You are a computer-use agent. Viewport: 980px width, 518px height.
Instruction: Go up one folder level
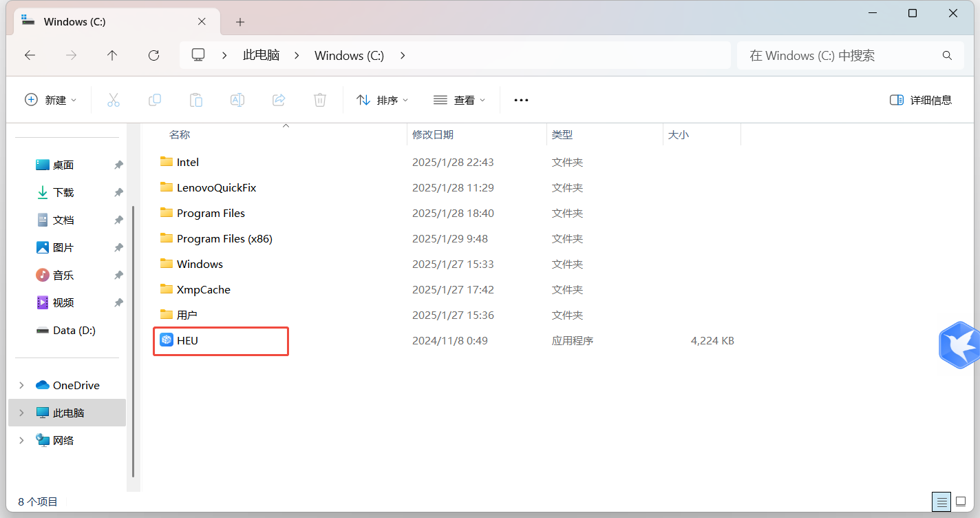click(112, 56)
